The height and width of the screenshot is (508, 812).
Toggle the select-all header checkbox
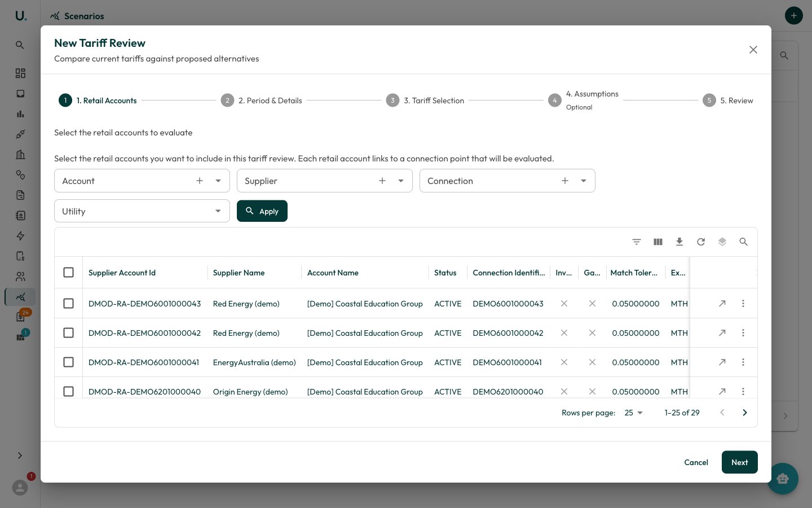(x=69, y=273)
